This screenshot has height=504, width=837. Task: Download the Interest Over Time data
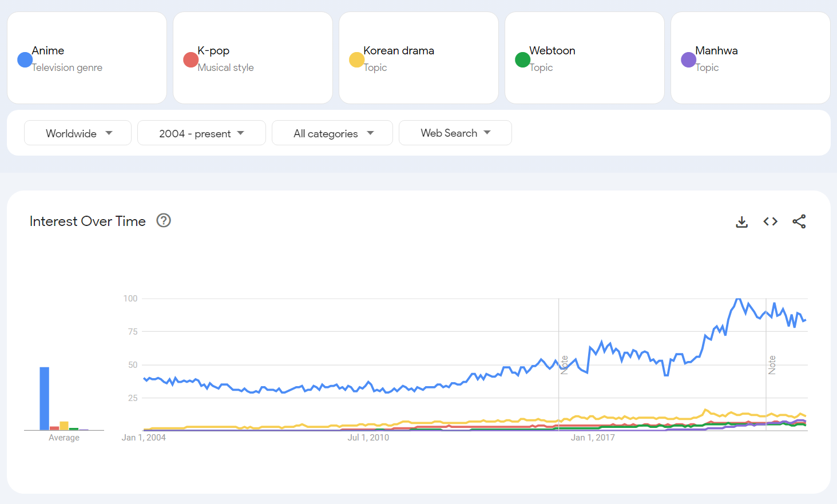coord(741,222)
